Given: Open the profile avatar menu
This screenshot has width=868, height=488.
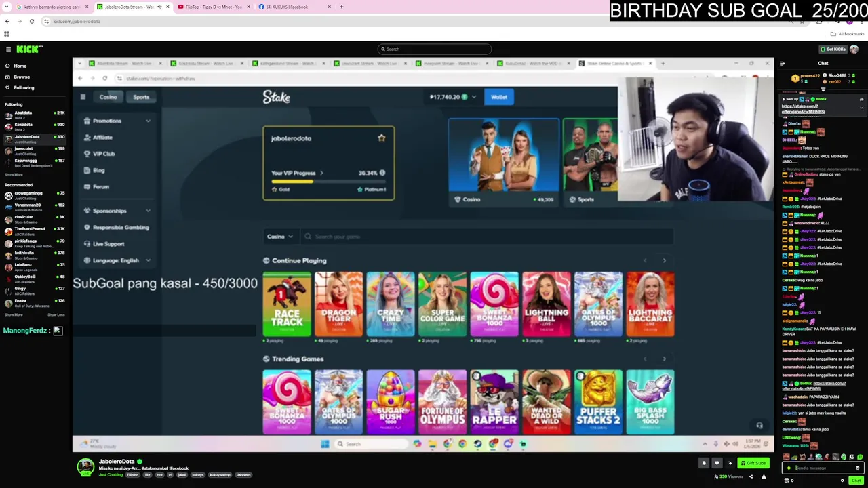Looking at the screenshot, I should click(854, 49).
